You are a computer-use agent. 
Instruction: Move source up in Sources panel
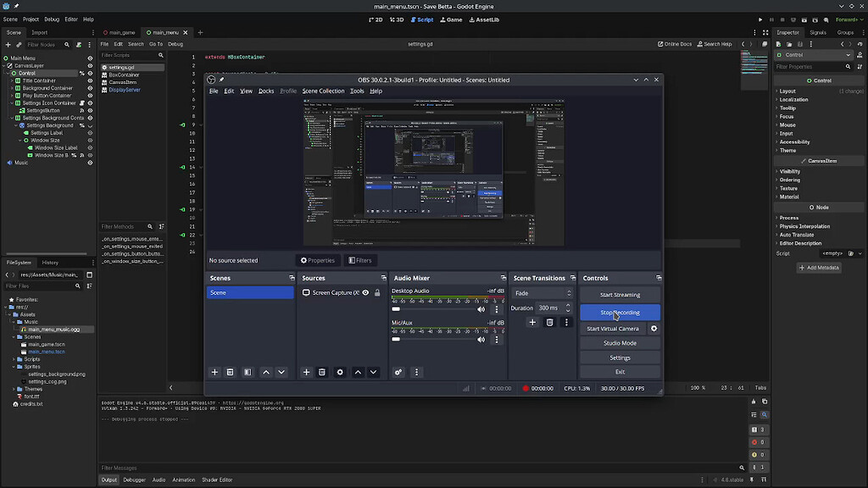(359, 373)
